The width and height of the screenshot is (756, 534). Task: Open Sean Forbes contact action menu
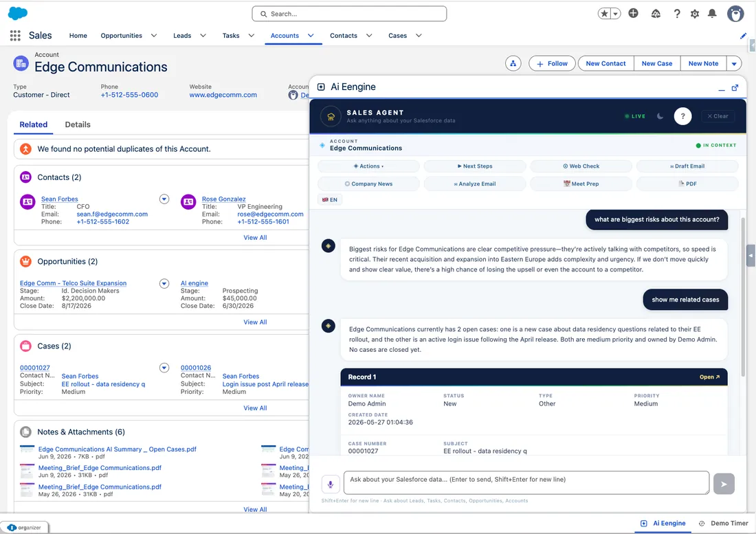pos(164,199)
